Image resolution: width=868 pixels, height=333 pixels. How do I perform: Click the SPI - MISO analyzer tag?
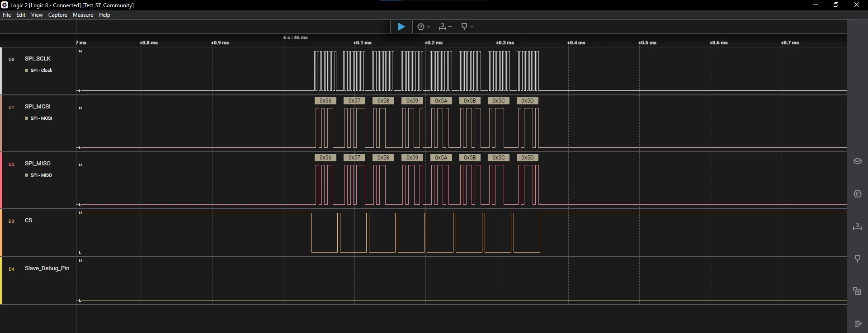pyautogui.click(x=39, y=175)
